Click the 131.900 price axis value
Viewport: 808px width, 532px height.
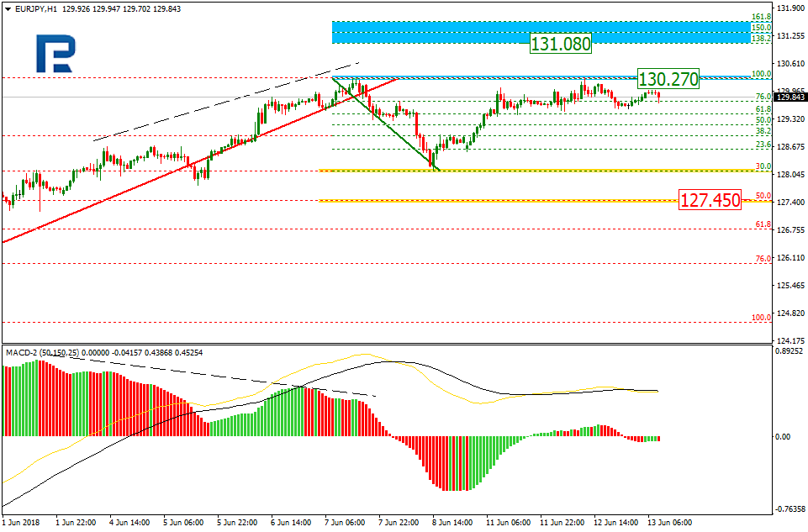click(790, 8)
